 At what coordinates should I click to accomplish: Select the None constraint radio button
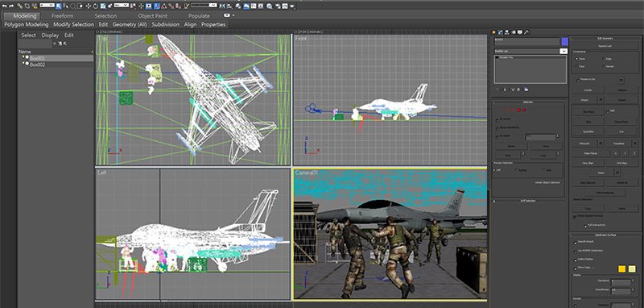576,59
